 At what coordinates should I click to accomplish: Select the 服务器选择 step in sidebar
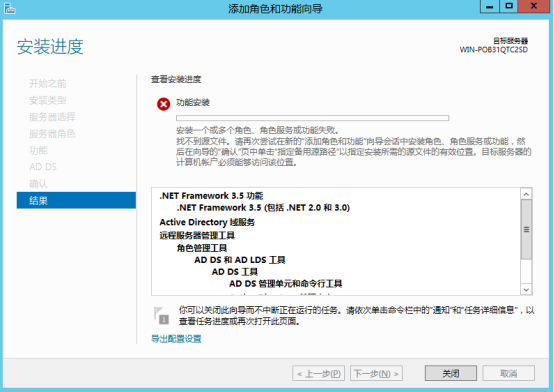(52, 117)
